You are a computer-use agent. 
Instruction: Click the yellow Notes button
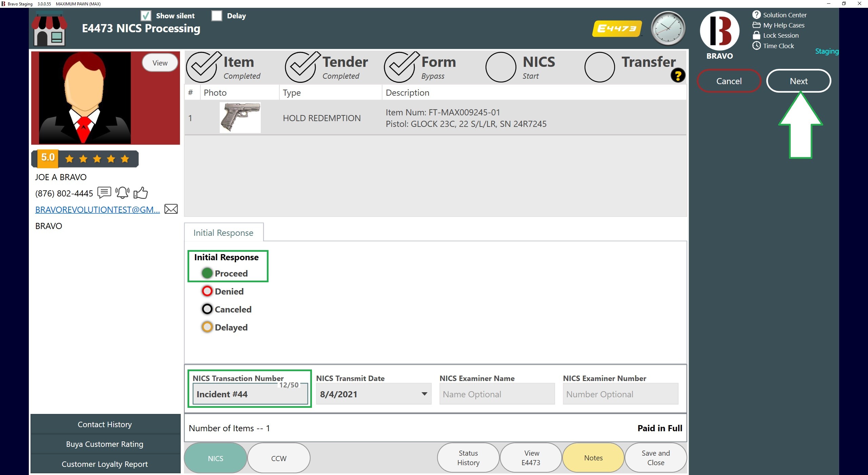[593, 458]
